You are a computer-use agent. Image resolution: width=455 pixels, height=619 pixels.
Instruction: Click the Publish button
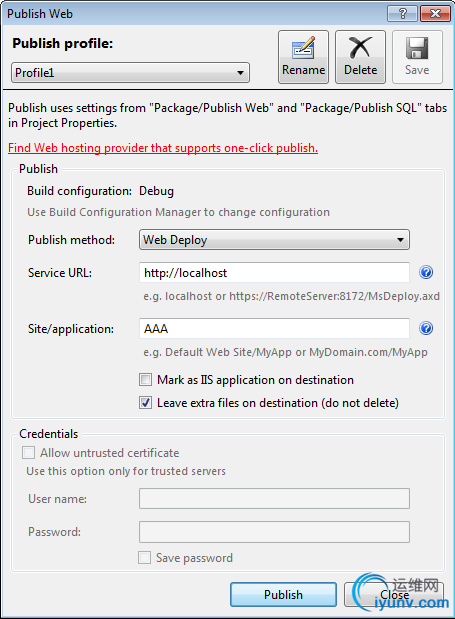283,595
